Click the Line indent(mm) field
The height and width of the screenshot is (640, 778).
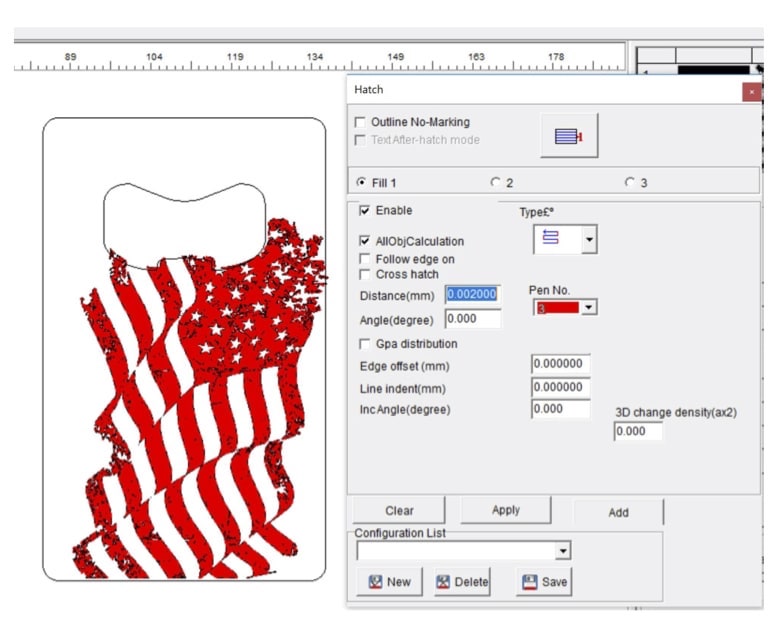pos(561,387)
